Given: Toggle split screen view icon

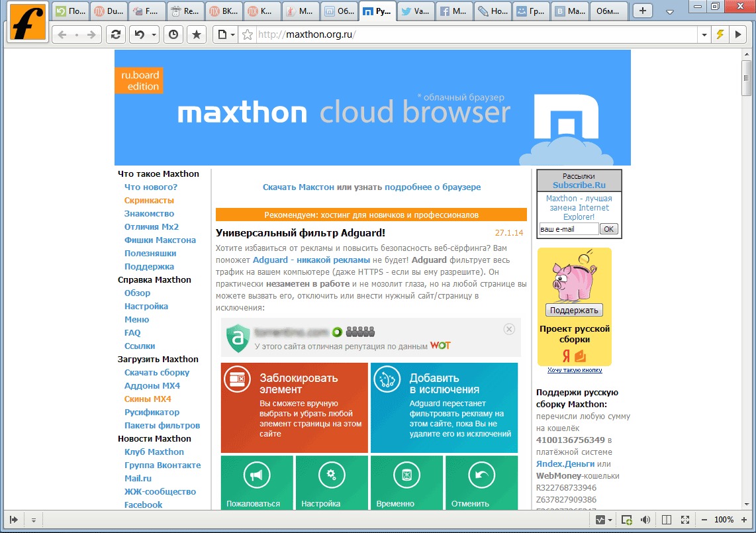Looking at the screenshot, I should [x=667, y=520].
